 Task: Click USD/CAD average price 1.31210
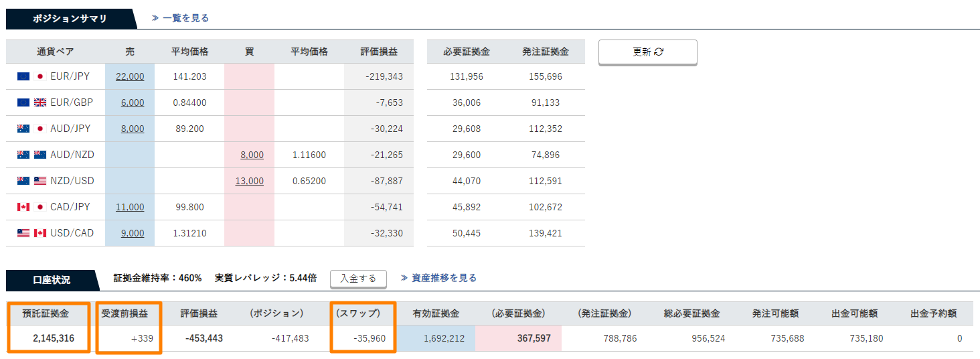tap(189, 233)
